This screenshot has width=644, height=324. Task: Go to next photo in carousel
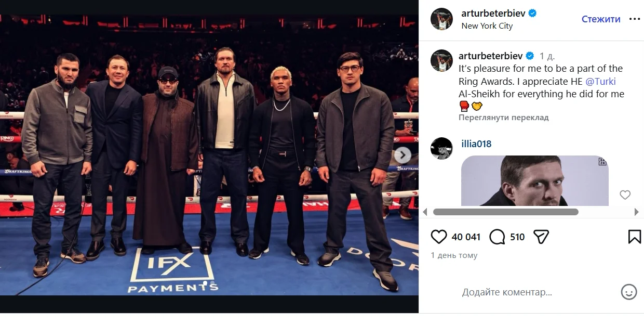coord(402,155)
